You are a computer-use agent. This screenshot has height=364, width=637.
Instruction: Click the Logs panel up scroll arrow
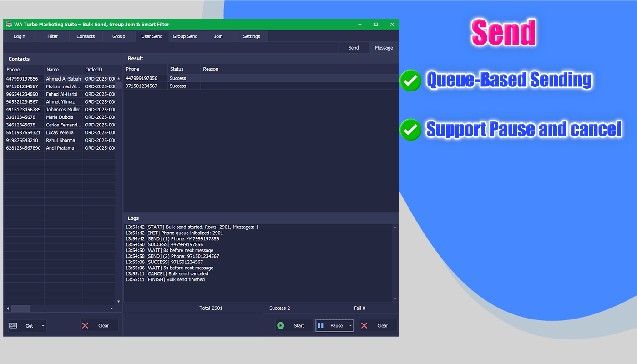395,227
